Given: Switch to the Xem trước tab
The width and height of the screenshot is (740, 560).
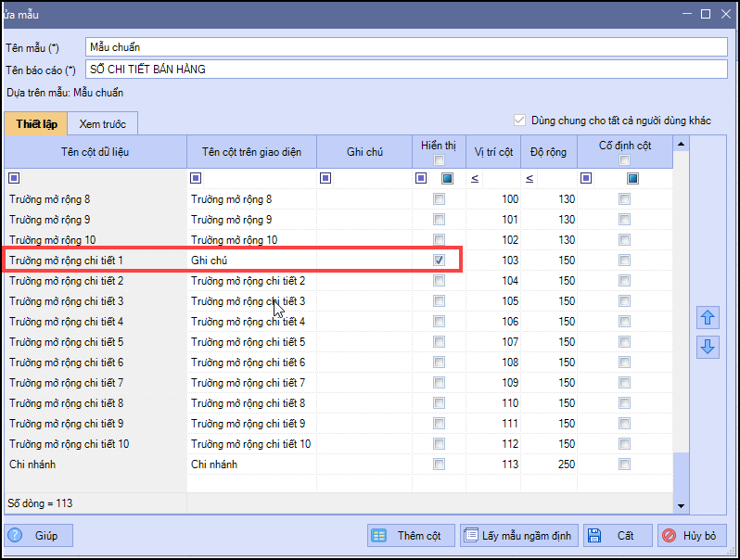Looking at the screenshot, I should pyautogui.click(x=102, y=123).
